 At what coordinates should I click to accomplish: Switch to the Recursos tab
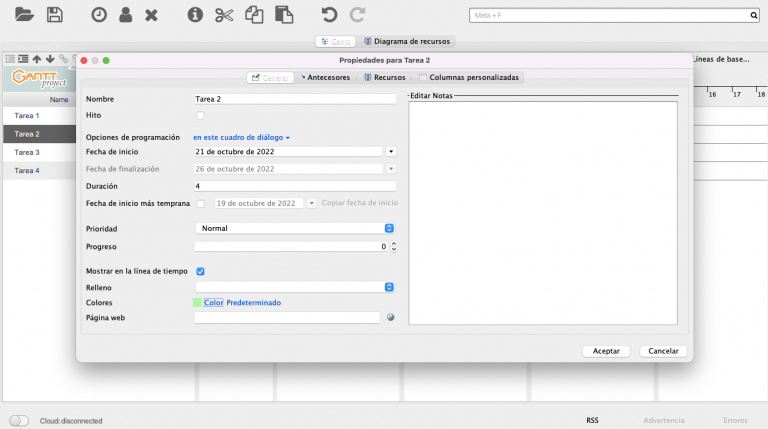pyautogui.click(x=385, y=77)
